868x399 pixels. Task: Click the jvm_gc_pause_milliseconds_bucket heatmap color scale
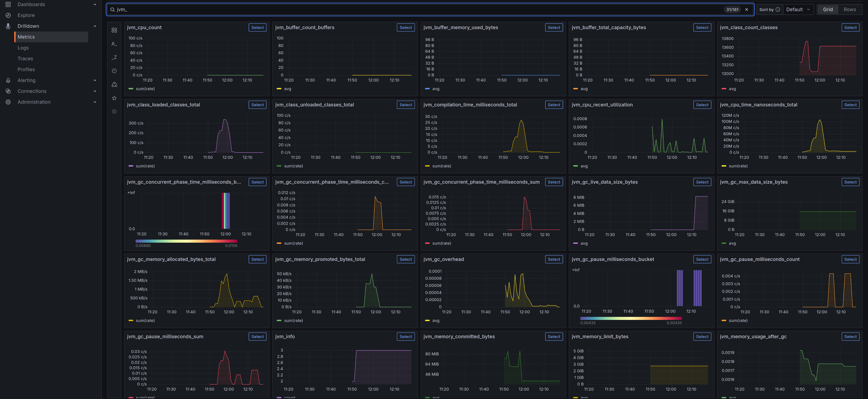[x=631, y=318]
